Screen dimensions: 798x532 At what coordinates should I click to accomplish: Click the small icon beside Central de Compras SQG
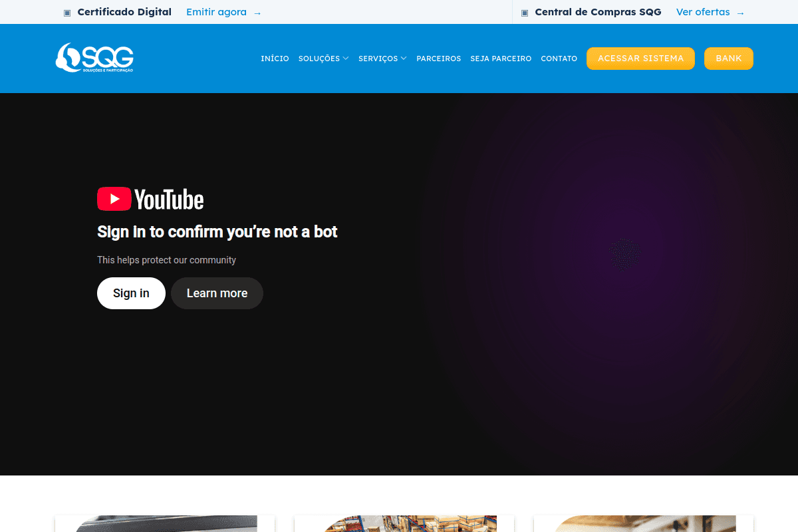coord(525,13)
